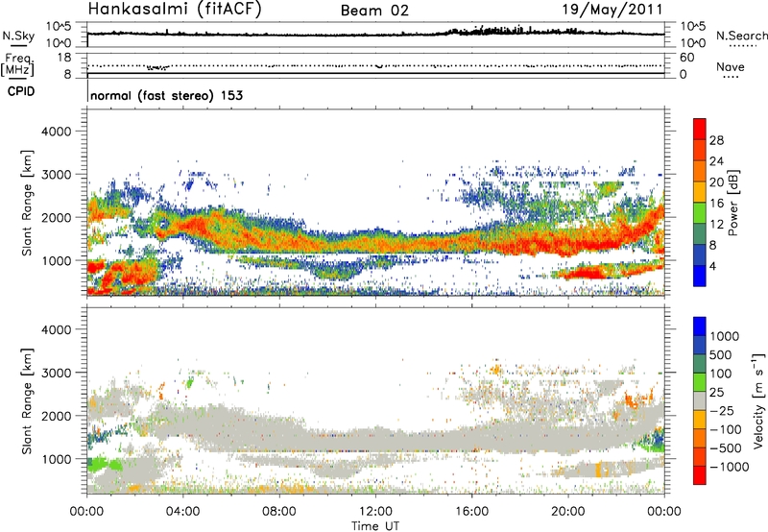The height and width of the screenshot is (532, 768).
Task: Click the 60 tick on Nave axis
Action: [x=687, y=58]
